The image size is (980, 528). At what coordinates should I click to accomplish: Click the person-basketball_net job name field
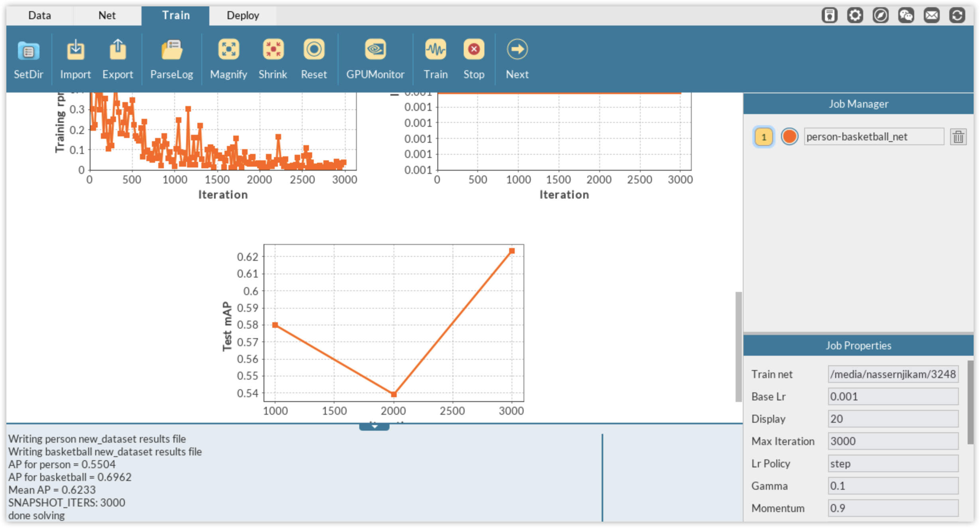(873, 136)
